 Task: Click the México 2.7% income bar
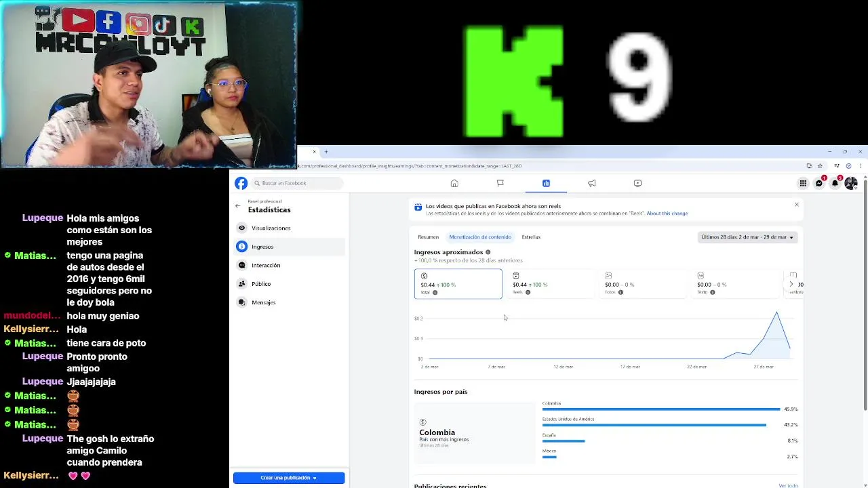click(549, 457)
